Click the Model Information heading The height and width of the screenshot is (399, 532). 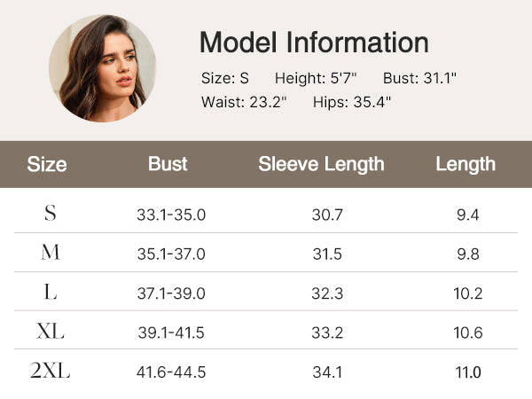[x=314, y=42]
